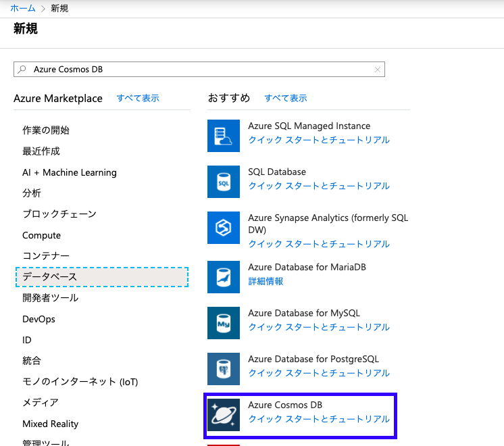
Task: Select モノのインターネット (IoT) category
Action: tap(80, 382)
